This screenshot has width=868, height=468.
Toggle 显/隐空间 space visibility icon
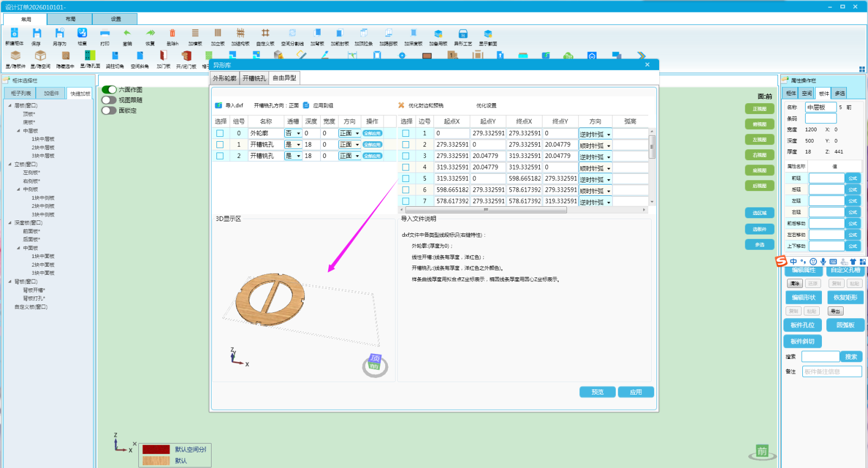pos(40,56)
